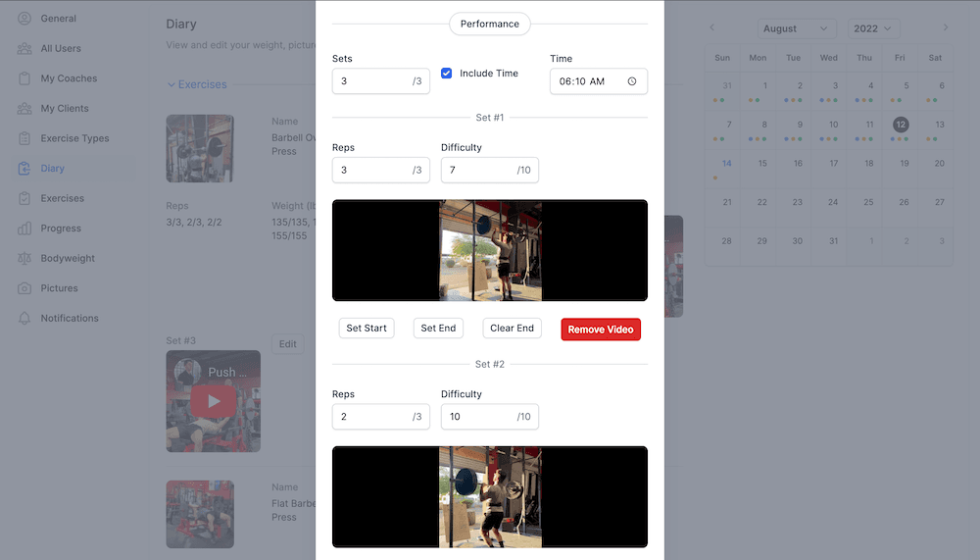The height and width of the screenshot is (560, 980).
Task: Click the Bodyweight scale icon
Action: click(x=24, y=258)
